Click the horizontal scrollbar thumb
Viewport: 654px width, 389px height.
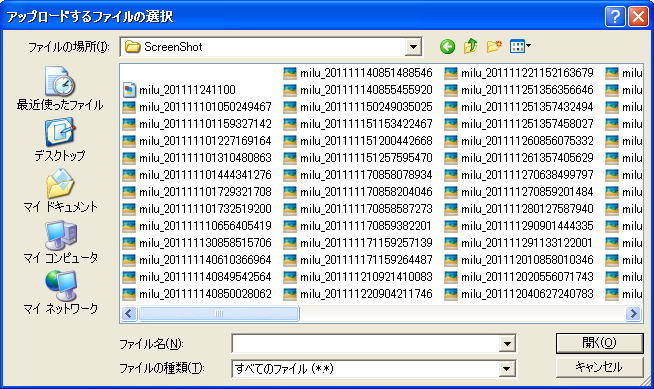[219, 313]
